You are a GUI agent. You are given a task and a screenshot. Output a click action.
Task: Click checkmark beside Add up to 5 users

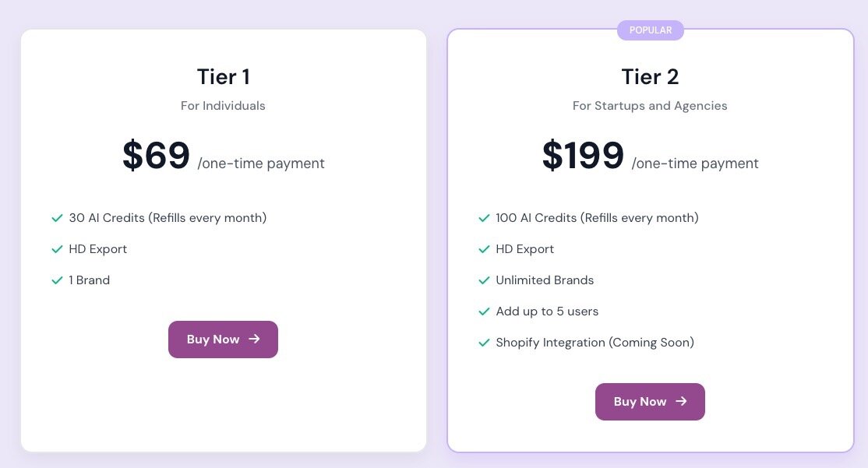click(x=484, y=311)
